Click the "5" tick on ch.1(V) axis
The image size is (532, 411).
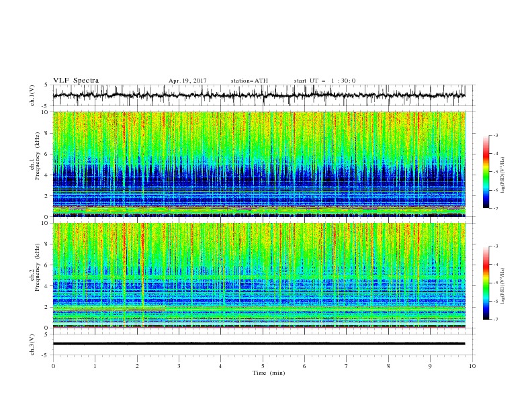(x=46, y=85)
